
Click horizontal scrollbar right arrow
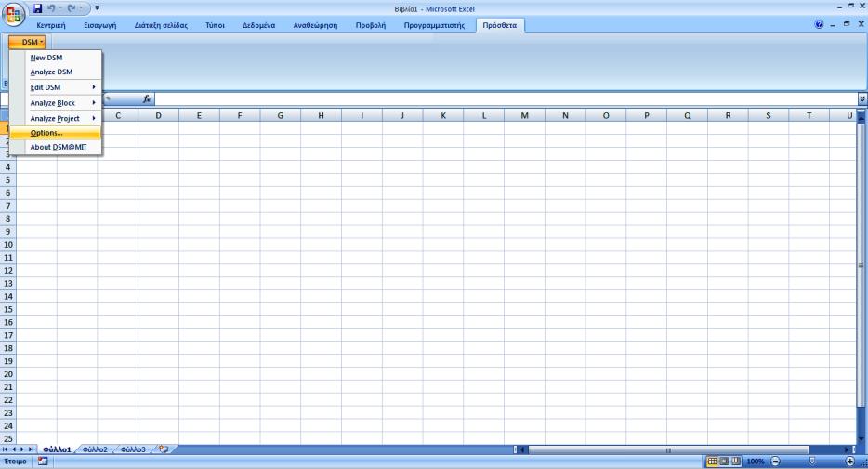pyautogui.click(x=847, y=449)
